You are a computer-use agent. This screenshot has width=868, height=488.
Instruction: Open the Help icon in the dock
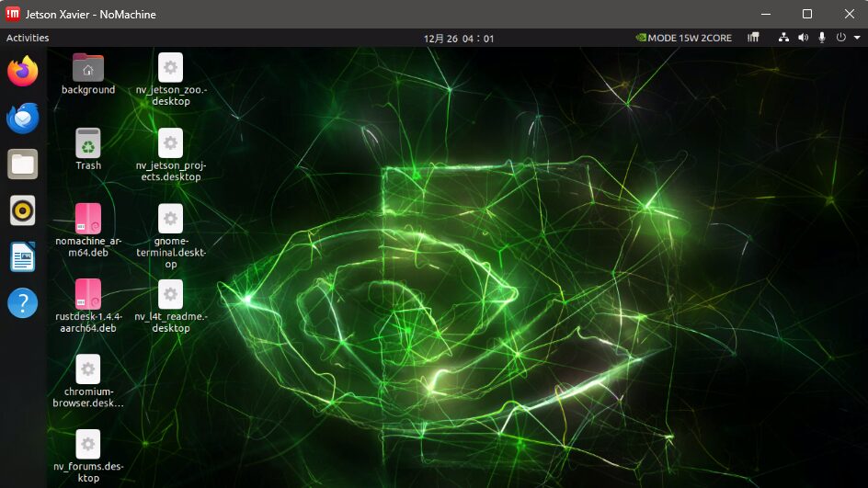click(23, 303)
